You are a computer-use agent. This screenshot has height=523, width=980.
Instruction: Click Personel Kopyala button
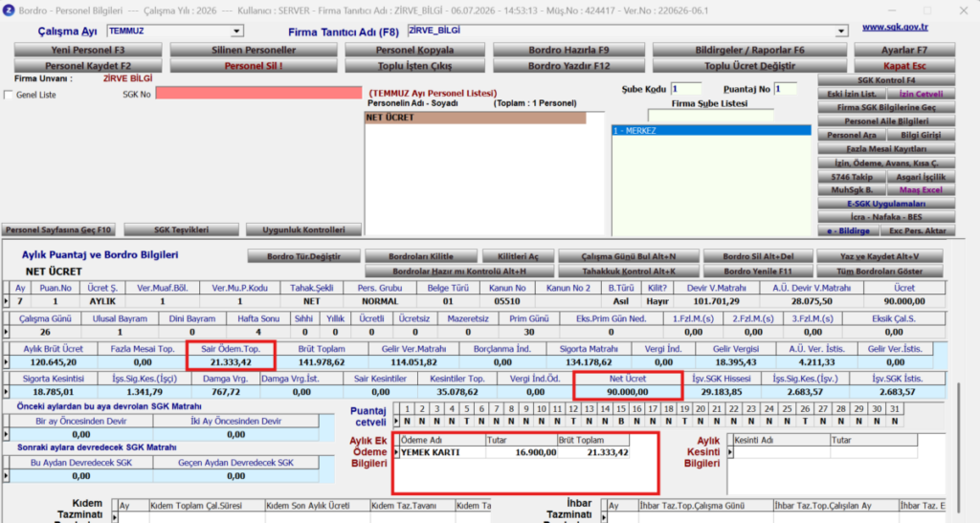414,50
